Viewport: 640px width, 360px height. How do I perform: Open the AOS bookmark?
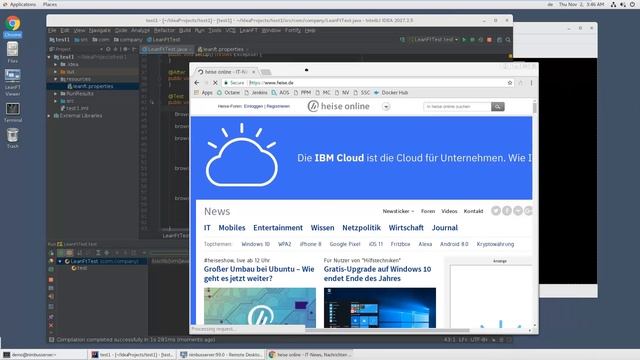pos(280,93)
